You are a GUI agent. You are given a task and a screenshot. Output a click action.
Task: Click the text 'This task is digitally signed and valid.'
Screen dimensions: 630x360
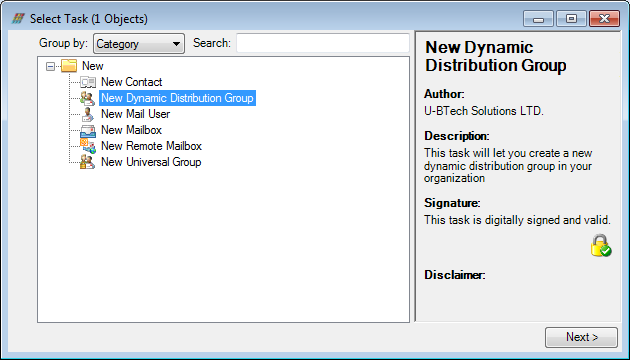pos(518,220)
